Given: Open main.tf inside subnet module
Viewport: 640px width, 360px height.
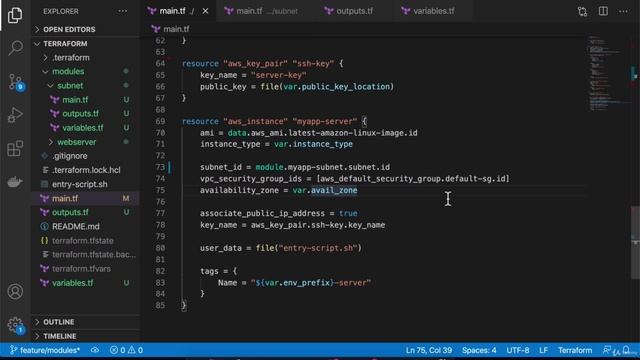Looking at the screenshot, I should 85,100.
